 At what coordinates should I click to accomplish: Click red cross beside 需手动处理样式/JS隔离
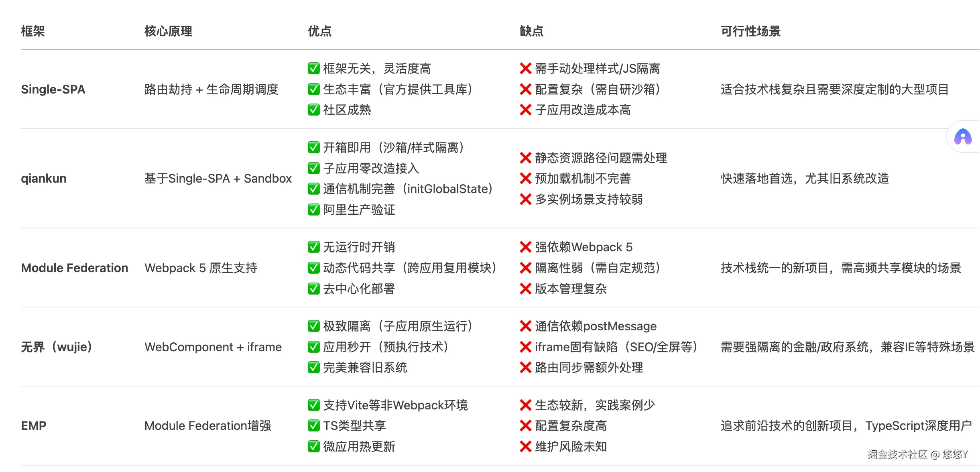click(525, 69)
